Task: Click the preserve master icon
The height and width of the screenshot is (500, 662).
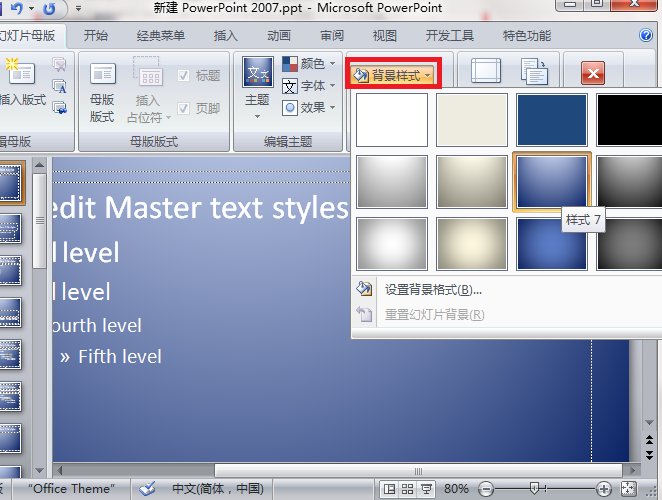Action: pyautogui.click(x=59, y=108)
